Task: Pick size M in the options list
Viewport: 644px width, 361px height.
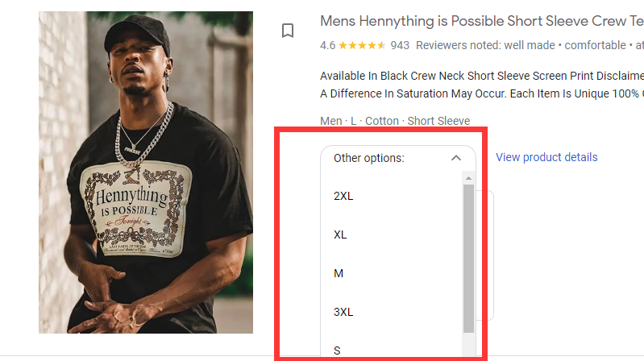Action: click(x=339, y=273)
